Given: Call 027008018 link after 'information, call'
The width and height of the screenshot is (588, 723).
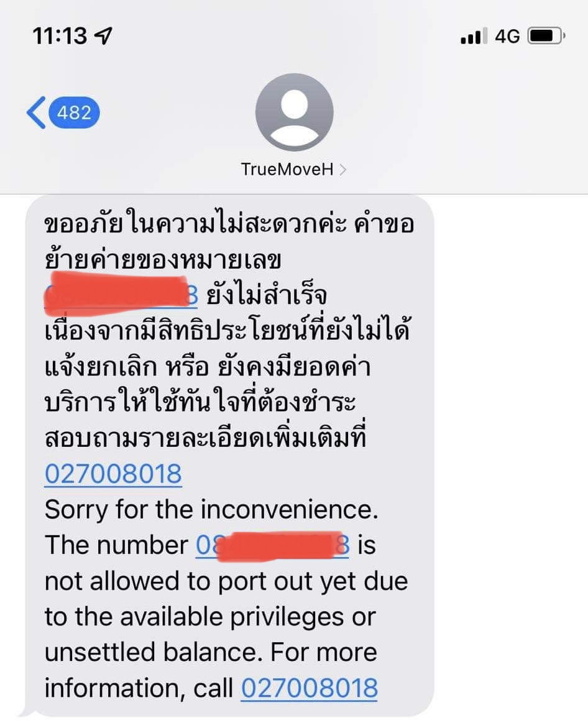Looking at the screenshot, I should pyautogui.click(x=310, y=688).
